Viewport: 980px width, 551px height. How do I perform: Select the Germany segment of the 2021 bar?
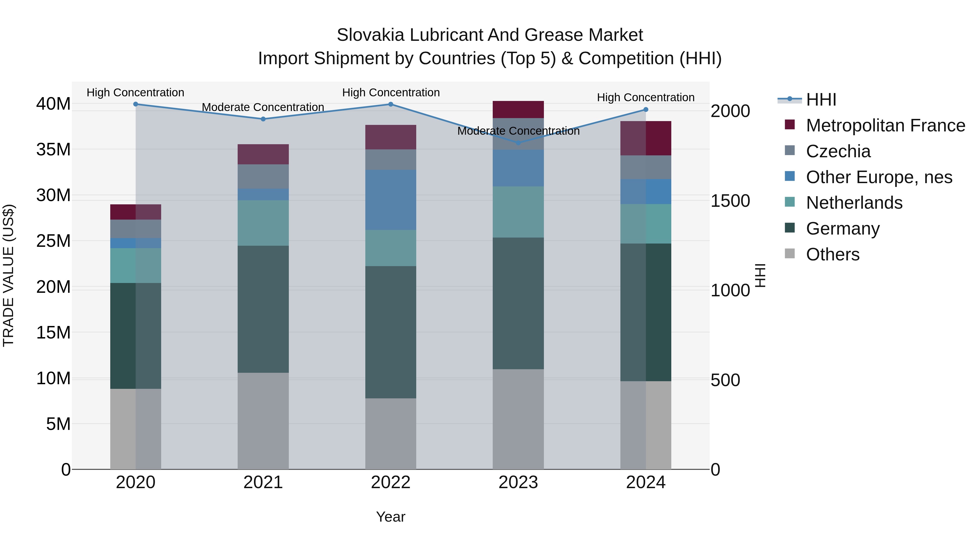pyautogui.click(x=263, y=309)
